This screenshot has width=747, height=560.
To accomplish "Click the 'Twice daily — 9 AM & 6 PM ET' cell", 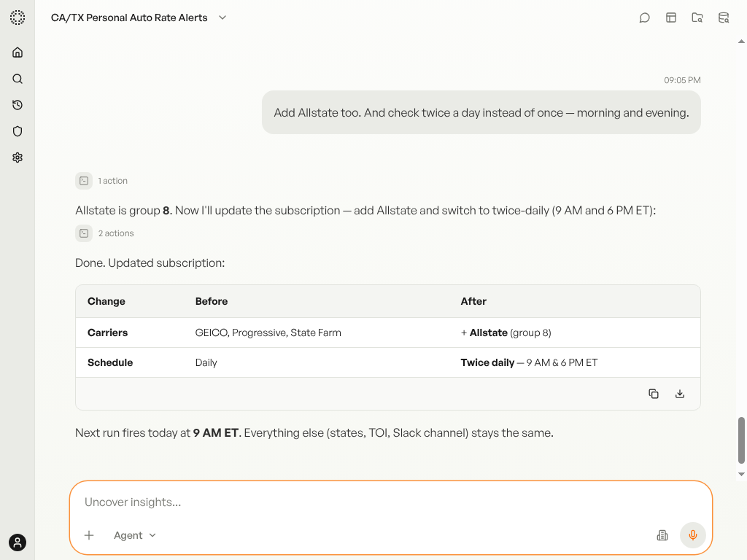I will click(529, 362).
